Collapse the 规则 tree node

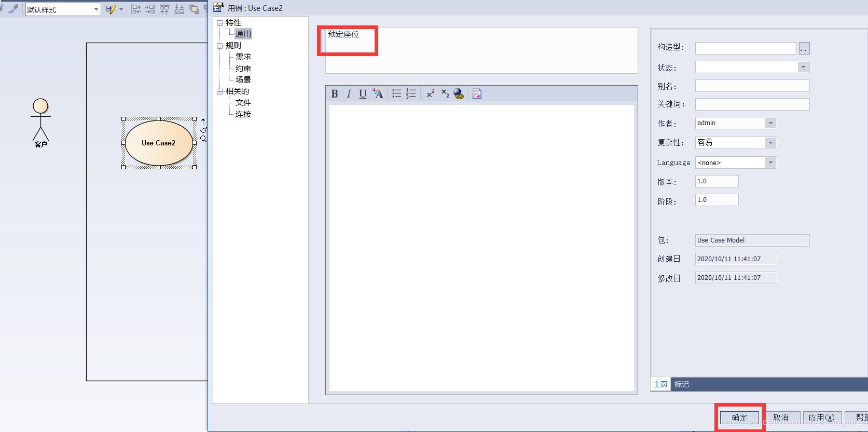(x=219, y=46)
